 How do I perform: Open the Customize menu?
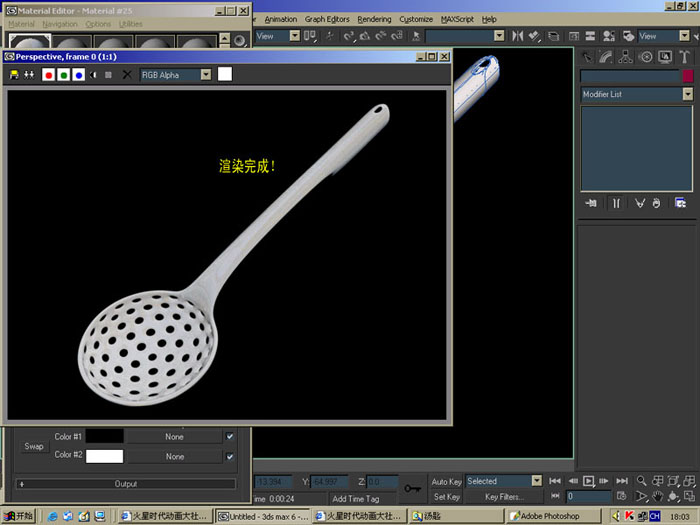tap(416, 19)
